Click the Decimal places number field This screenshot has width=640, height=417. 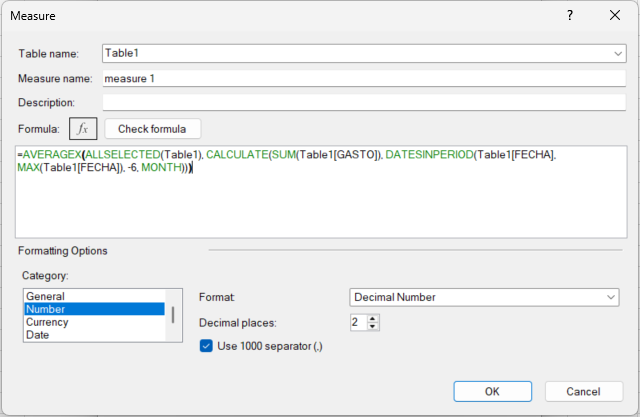pyautogui.click(x=358, y=322)
